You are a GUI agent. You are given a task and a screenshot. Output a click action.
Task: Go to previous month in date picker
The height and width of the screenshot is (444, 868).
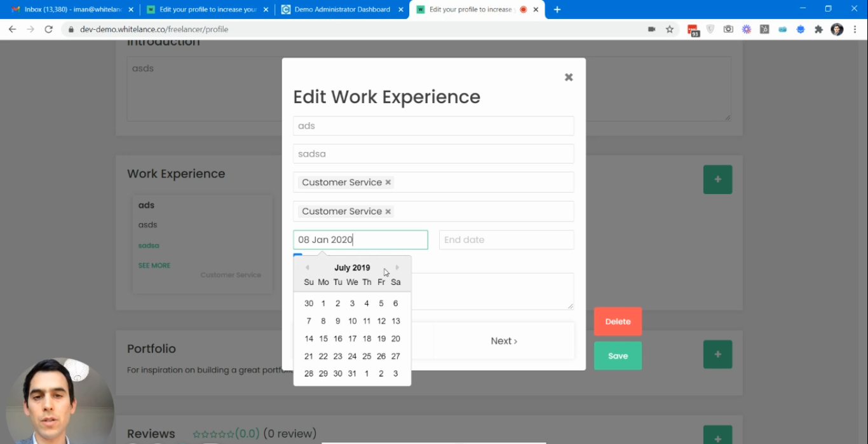tap(307, 268)
